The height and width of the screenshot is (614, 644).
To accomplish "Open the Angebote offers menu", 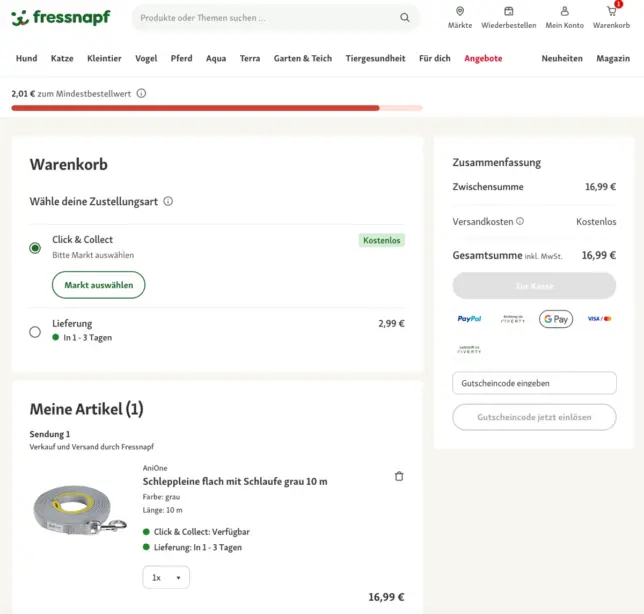I will click(483, 58).
